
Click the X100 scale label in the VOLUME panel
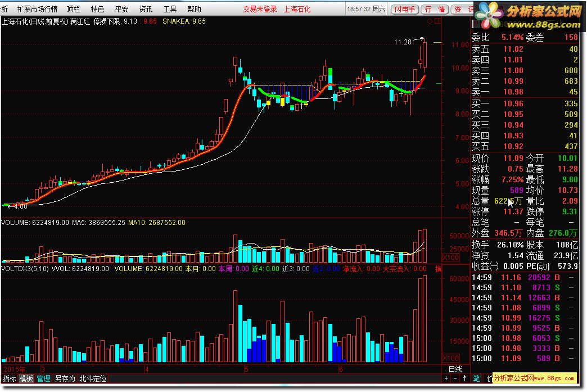[451, 258]
